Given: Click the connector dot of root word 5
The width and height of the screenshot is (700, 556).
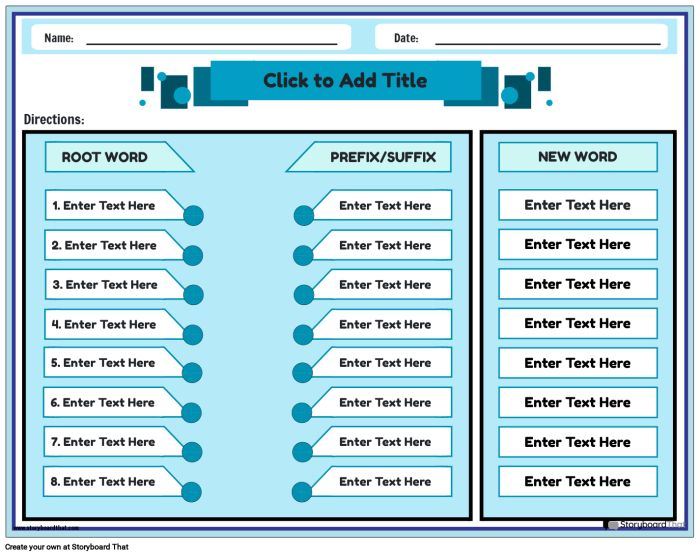Looking at the screenshot, I should [192, 372].
